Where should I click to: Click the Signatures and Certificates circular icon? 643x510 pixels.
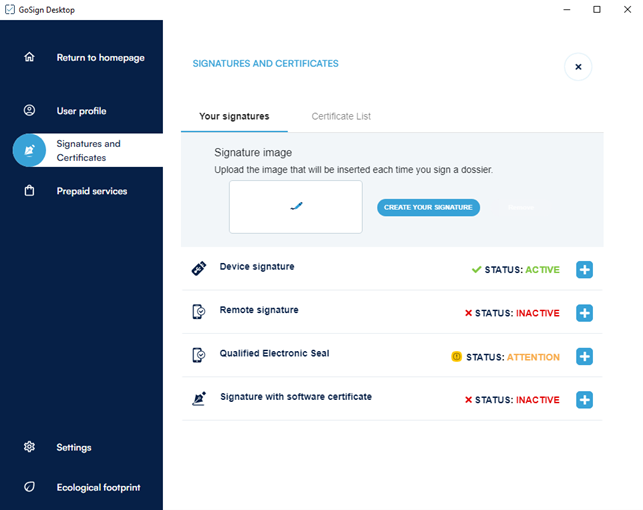[x=30, y=150]
